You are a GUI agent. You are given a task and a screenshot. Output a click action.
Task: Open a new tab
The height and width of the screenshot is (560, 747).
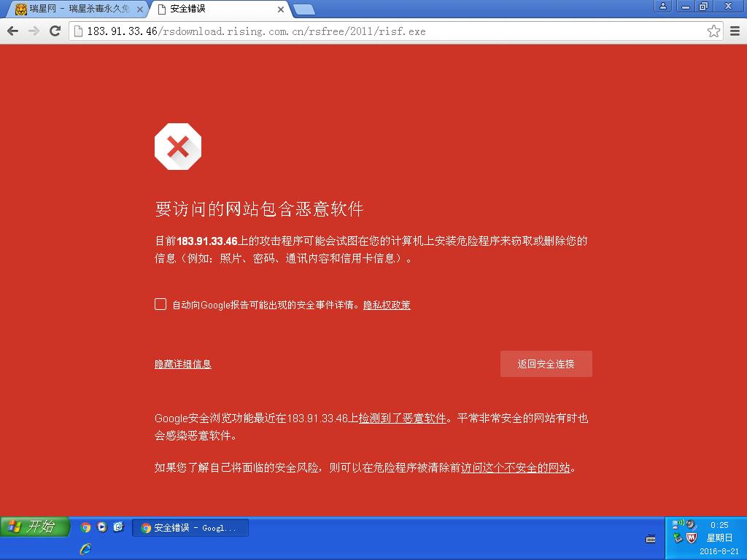(x=303, y=9)
